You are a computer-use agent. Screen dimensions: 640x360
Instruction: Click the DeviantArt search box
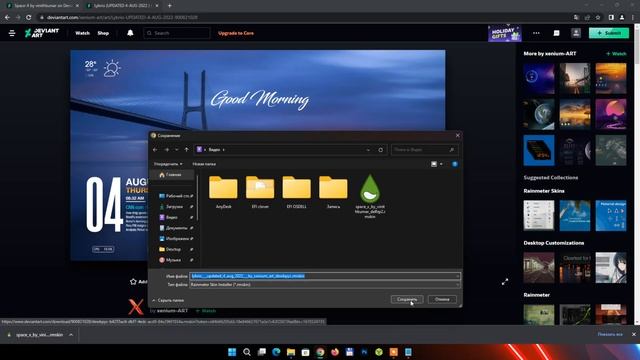click(x=177, y=33)
